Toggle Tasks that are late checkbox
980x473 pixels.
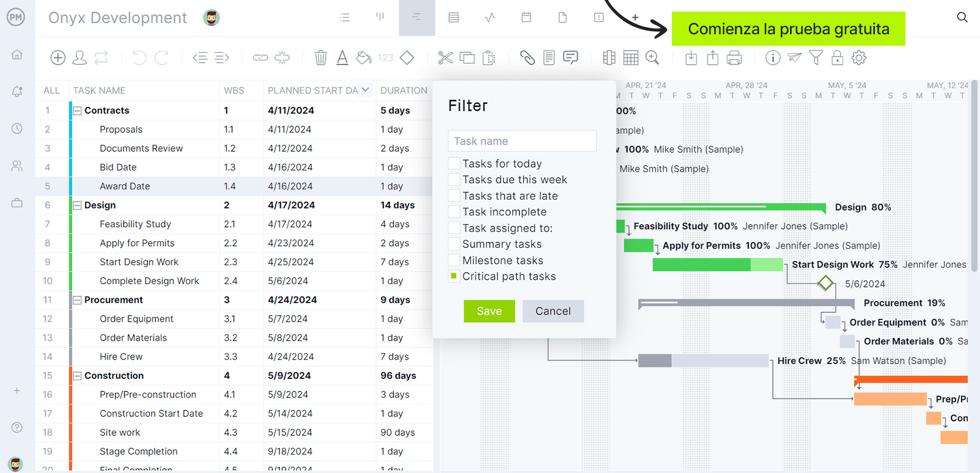[x=454, y=195]
